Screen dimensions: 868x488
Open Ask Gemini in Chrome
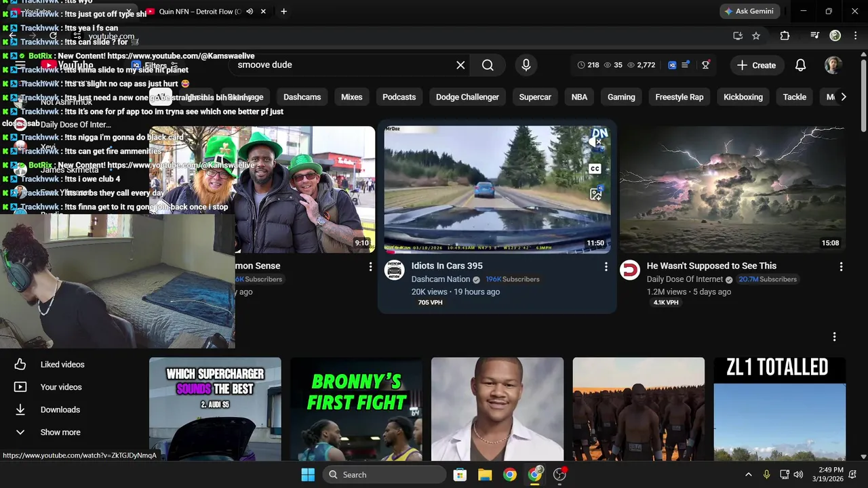click(749, 12)
